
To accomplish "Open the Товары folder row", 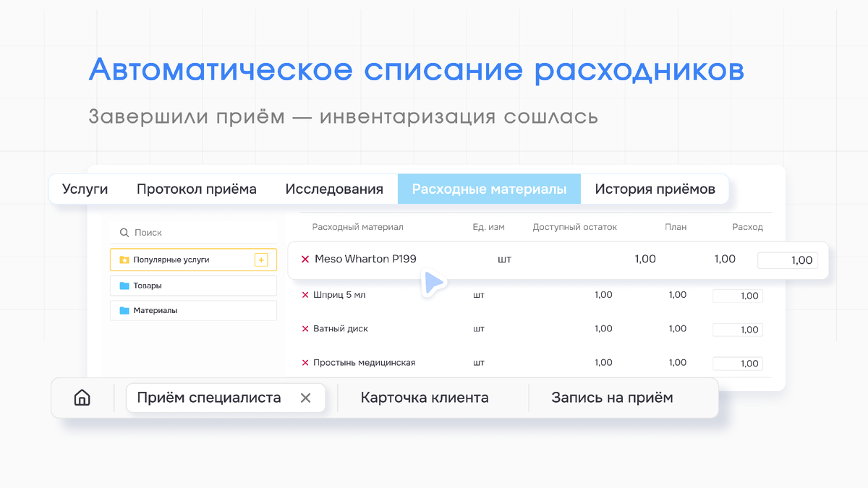I will [x=193, y=286].
